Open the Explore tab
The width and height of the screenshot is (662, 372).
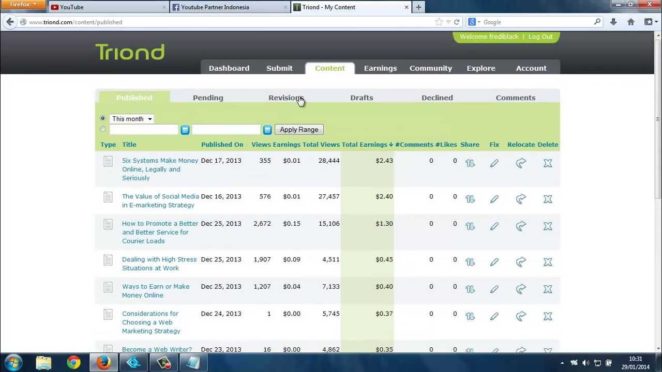pyautogui.click(x=480, y=68)
